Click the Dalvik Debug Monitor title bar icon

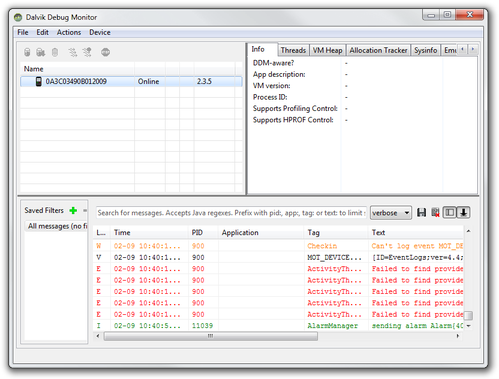tap(18, 17)
